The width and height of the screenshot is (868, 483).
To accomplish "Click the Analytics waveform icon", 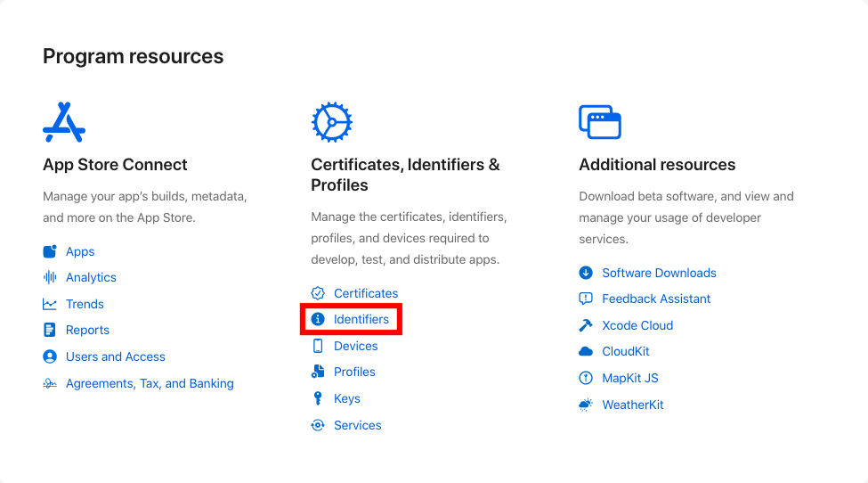I will [50, 277].
